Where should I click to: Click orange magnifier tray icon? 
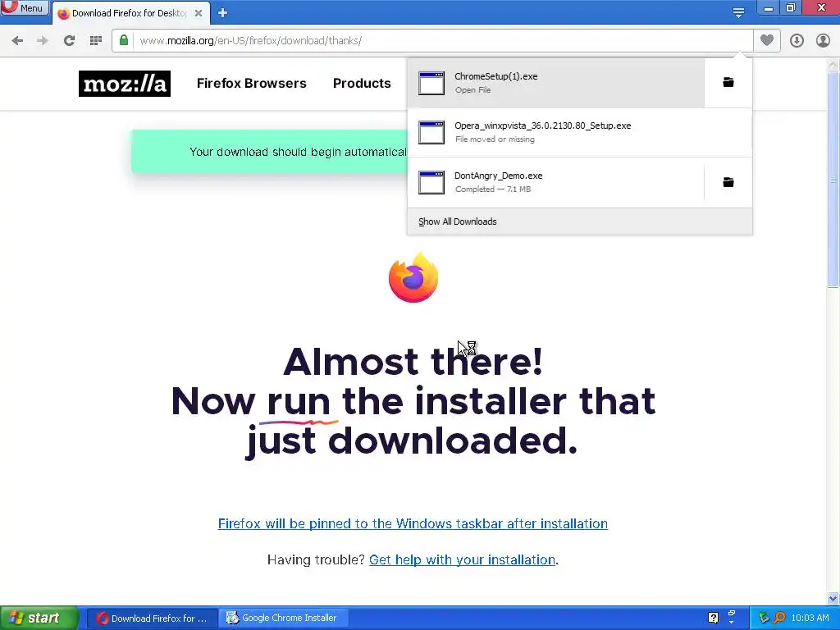click(779, 619)
